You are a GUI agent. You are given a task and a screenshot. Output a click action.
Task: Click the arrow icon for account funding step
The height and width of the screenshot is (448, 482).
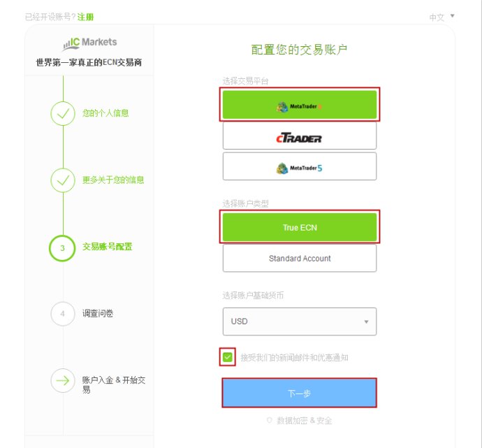(63, 381)
